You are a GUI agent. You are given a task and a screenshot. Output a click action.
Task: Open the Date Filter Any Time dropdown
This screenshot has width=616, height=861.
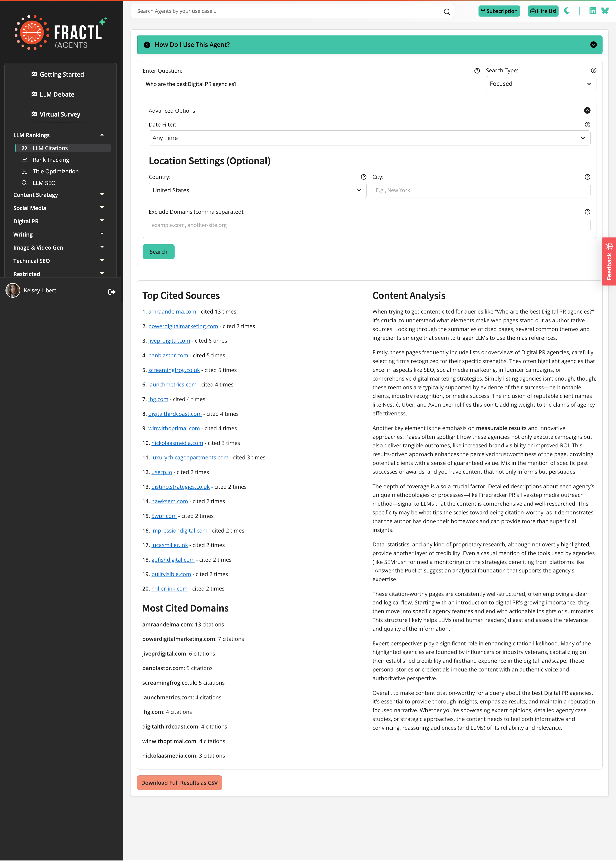[x=369, y=138]
